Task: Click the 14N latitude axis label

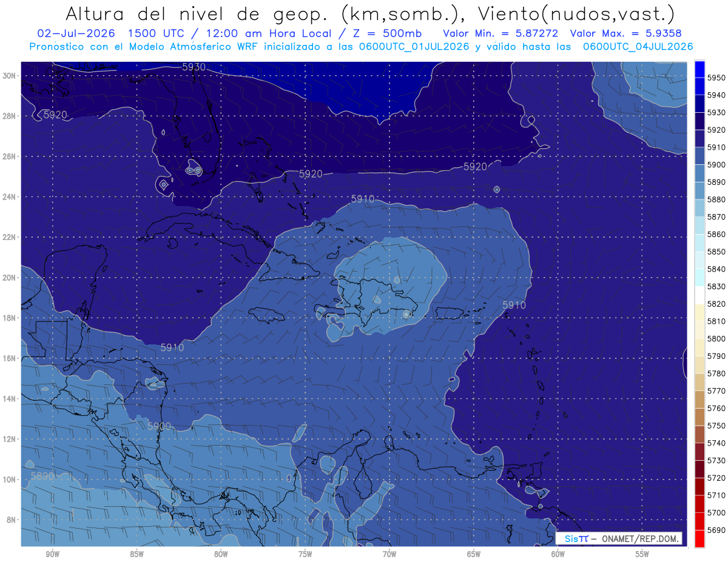Action: pos(10,399)
